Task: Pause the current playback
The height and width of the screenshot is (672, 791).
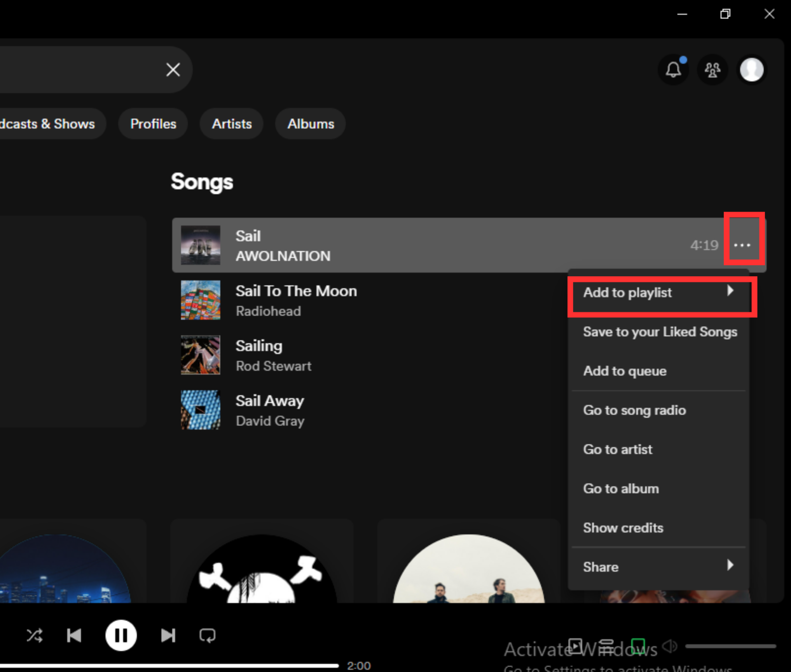Action: pyautogui.click(x=121, y=635)
